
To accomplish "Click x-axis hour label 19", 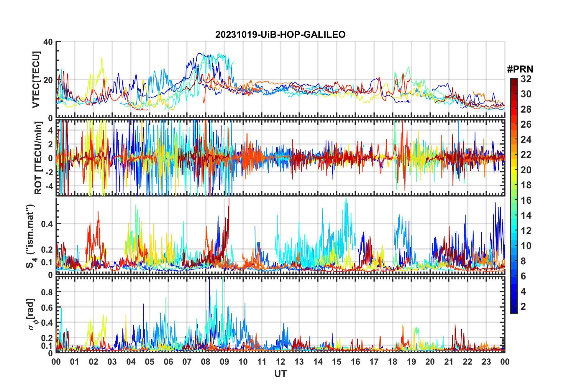I will (411, 362).
